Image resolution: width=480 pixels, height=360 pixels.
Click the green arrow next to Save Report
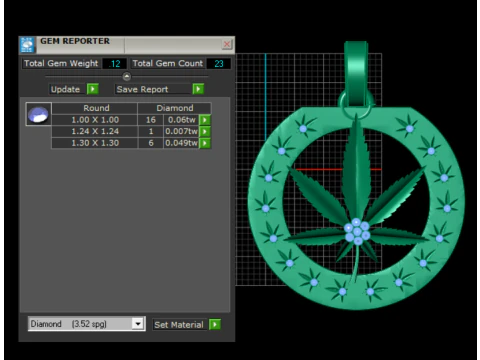pyautogui.click(x=198, y=89)
